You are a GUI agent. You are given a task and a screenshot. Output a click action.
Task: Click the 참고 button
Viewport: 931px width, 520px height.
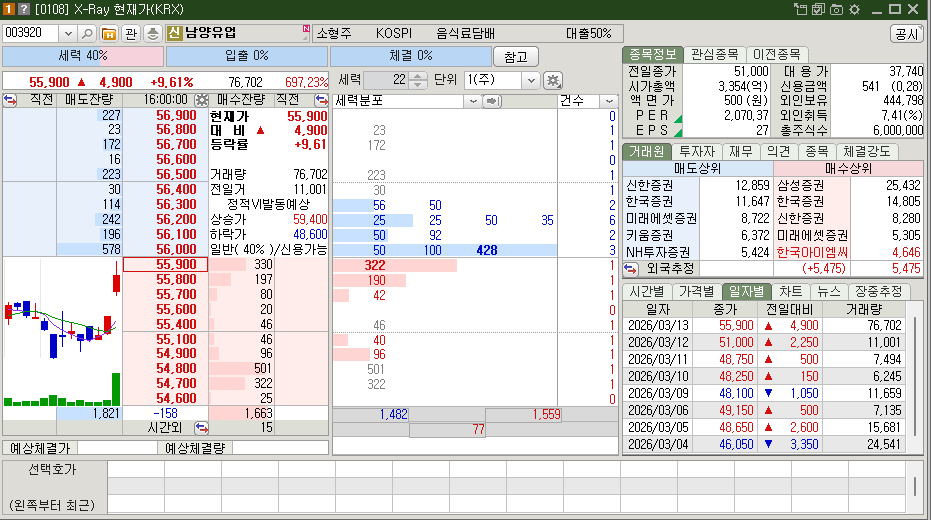tap(515, 57)
